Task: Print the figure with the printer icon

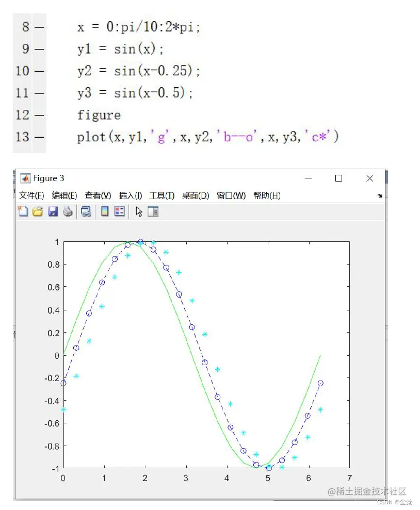Action: 68,211
